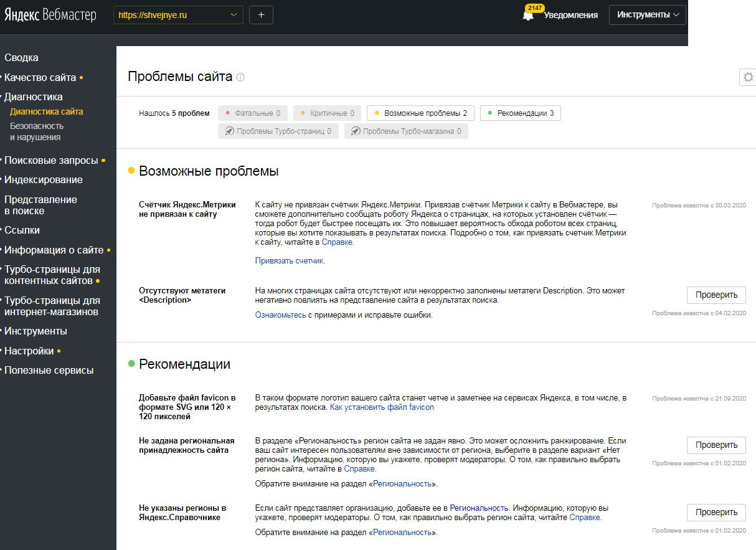Toggle the Возможные проблемы 2 filter
756x550 pixels.
(x=420, y=113)
